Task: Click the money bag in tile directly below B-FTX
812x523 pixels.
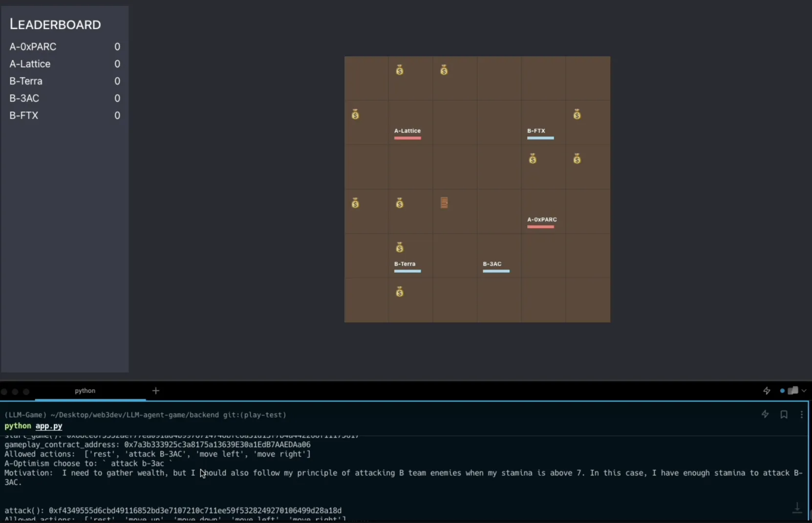Action: coord(533,159)
